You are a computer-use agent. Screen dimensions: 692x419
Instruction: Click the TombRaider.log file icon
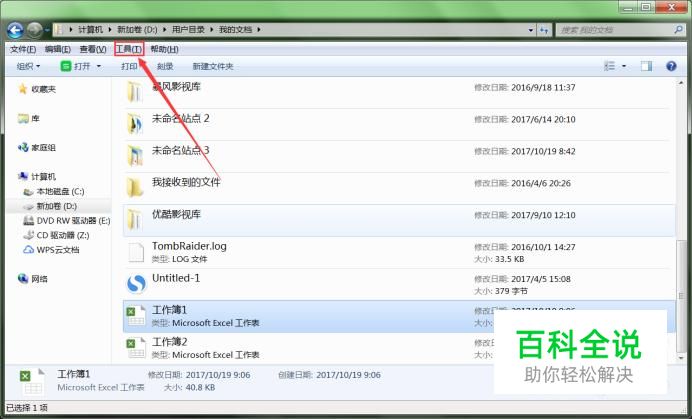pos(135,252)
